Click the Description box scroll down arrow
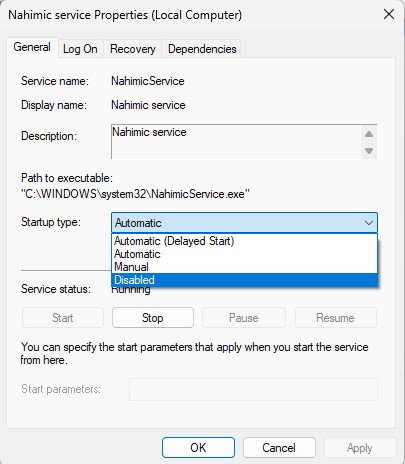The image size is (405, 464). (369, 151)
